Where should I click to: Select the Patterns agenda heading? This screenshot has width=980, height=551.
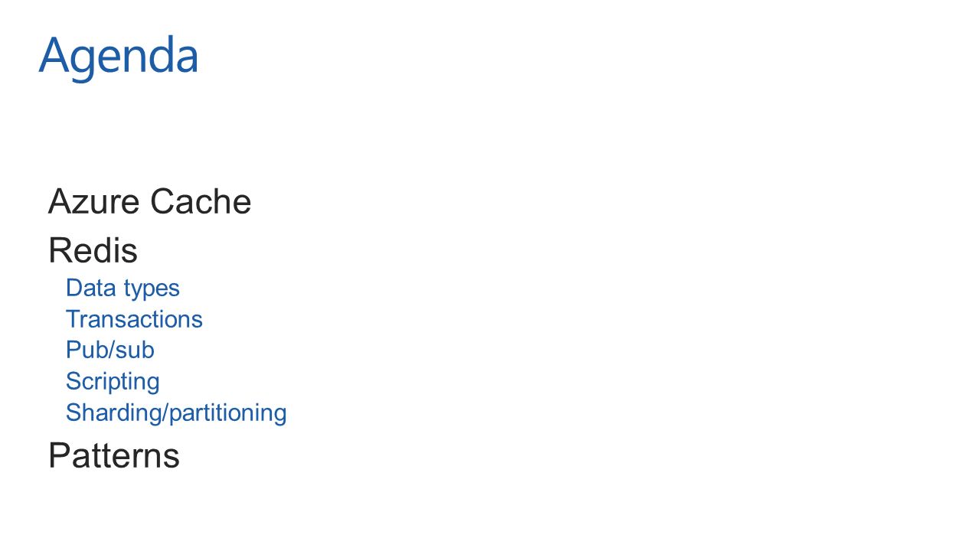[x=113, y=455]
